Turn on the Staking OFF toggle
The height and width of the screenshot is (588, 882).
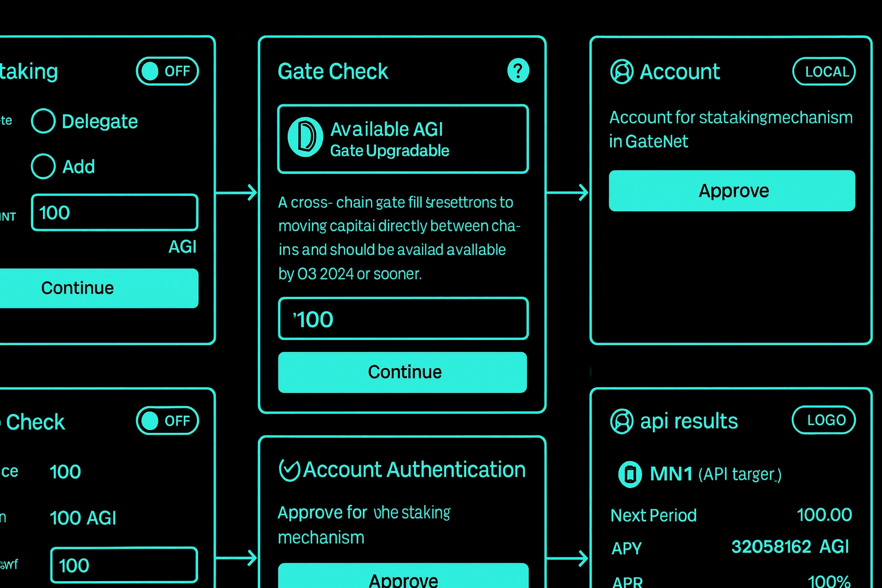pos(167,71)
